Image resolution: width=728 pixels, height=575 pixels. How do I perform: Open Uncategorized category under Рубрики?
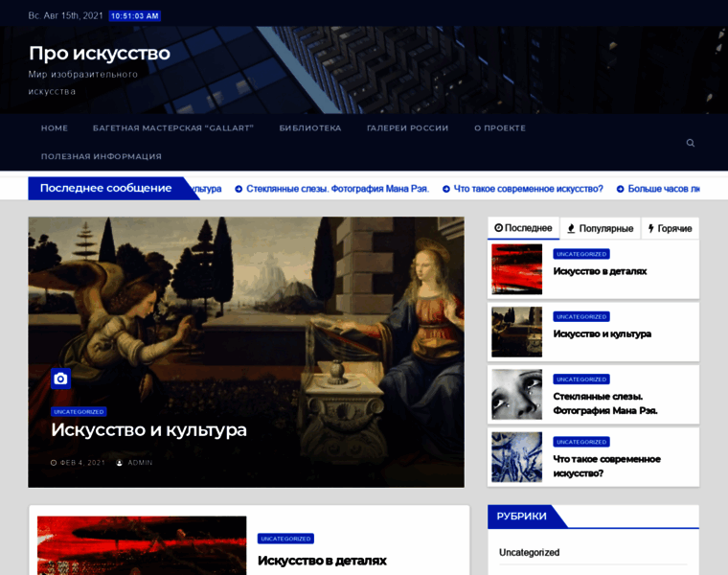[530, 553]
